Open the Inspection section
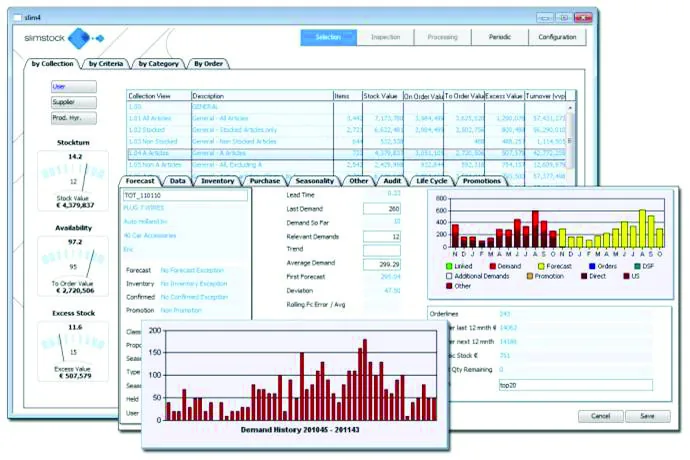This screenshot has width=690, height=460. (x=385, y=37)
